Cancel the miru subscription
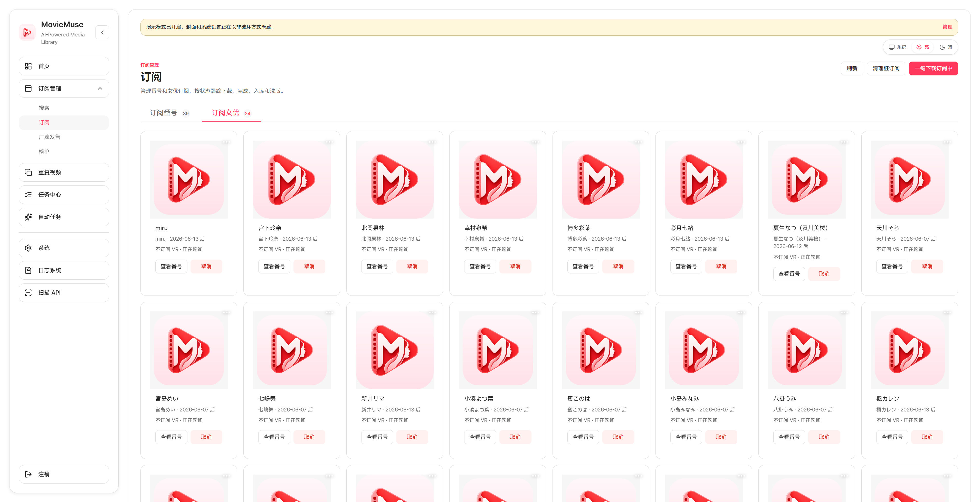980x502 pixels. [206, 266]
